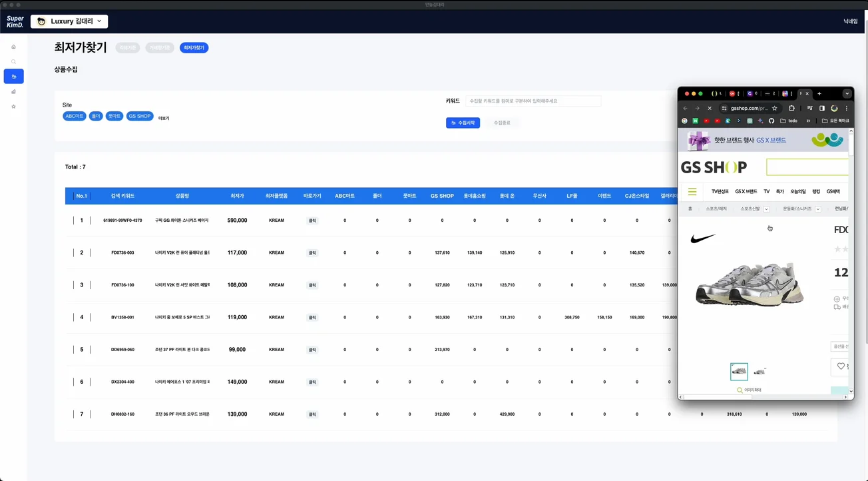Open the Google bookmark icon
Viewport: 868px width, 481px height.
(x=684, y=121)
